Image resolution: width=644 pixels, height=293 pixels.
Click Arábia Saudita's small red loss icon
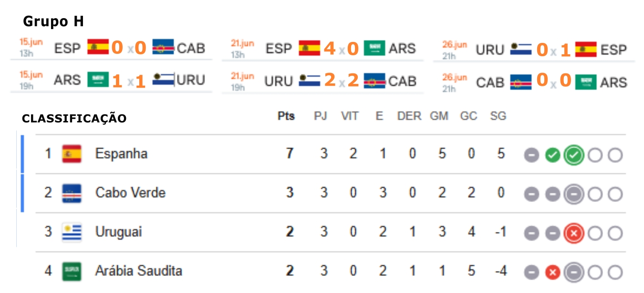[x=552, y=273]
